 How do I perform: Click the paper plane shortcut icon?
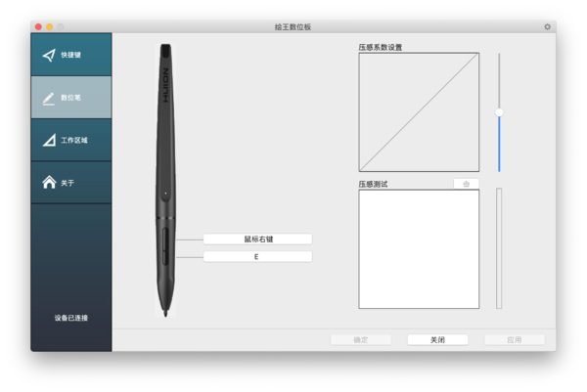click(x=49, y=56)
